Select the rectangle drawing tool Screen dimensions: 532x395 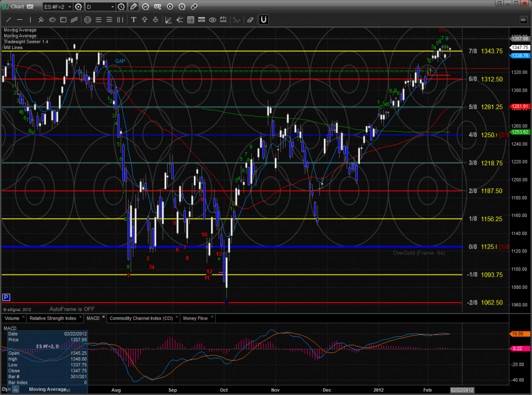pos(63,20)
